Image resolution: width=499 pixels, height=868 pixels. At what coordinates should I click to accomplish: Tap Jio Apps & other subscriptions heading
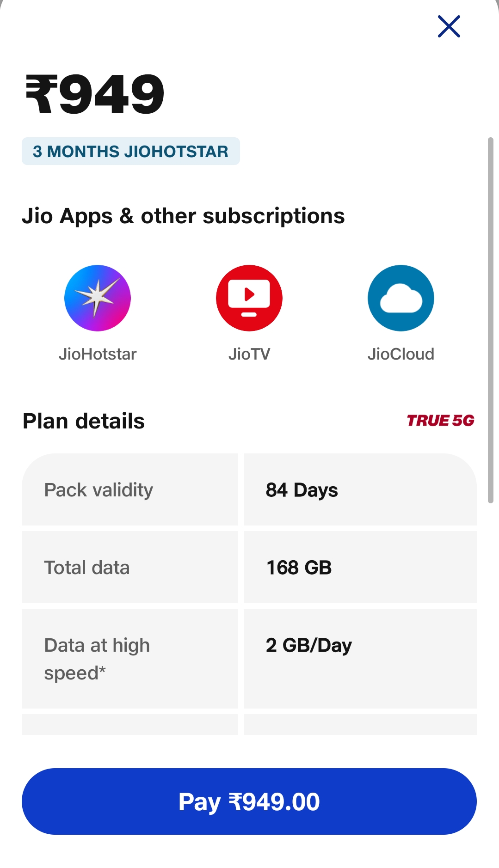pos(183,216)
